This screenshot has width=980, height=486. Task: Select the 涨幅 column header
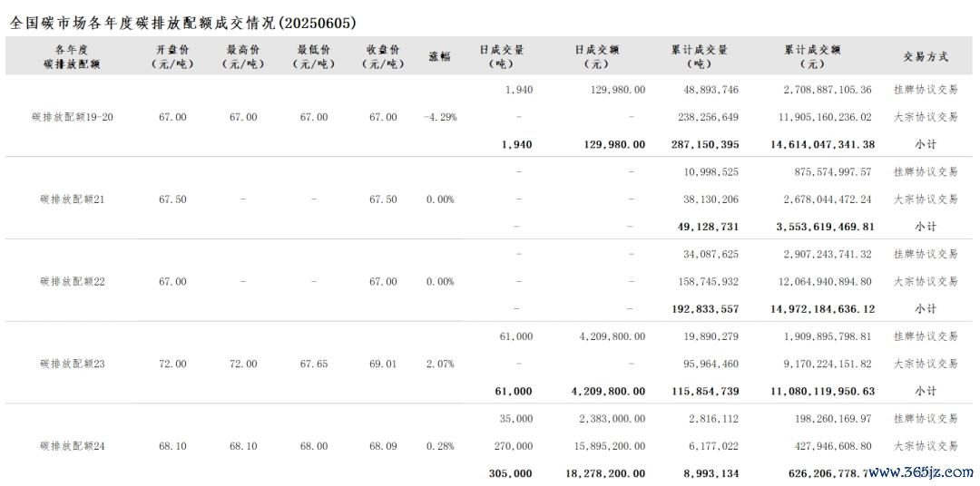[x=440, y=56]
